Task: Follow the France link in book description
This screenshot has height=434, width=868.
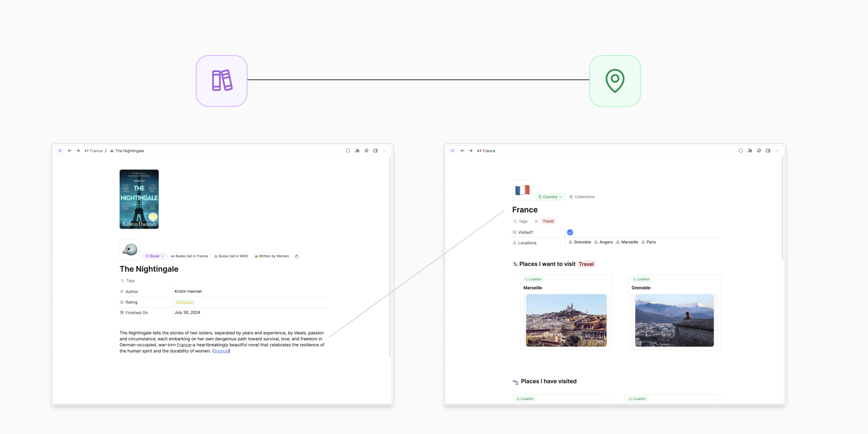Action: (x=184, y=345)
